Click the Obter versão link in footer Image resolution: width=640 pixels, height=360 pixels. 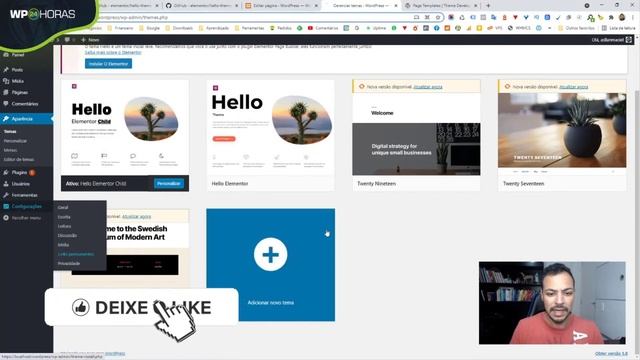click(611, 353)
